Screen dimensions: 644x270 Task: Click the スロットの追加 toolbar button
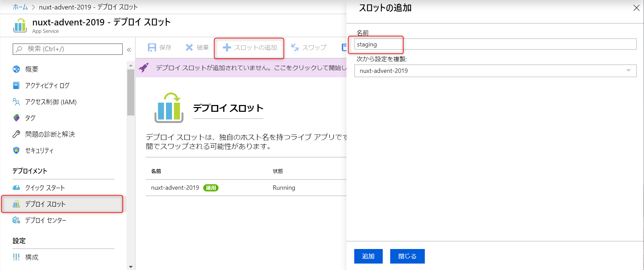click(x=249, y=47)
